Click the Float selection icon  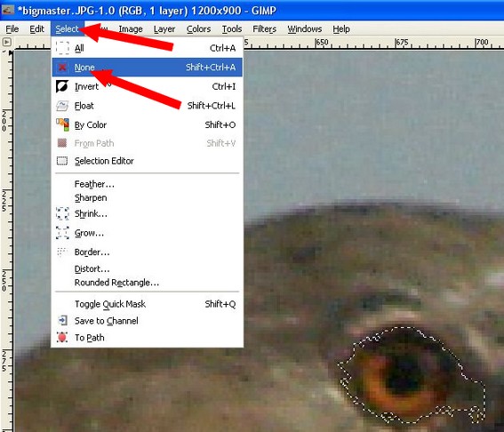coord(62,106)
